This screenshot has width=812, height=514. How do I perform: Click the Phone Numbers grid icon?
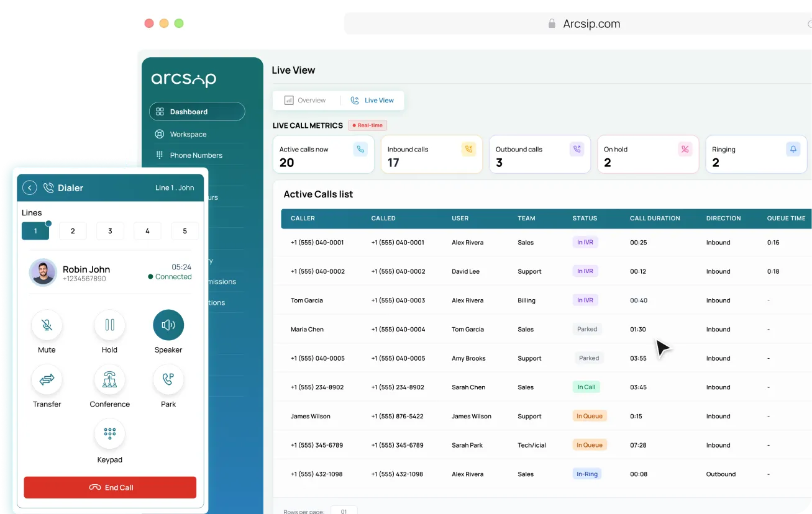tap(159, 155)
